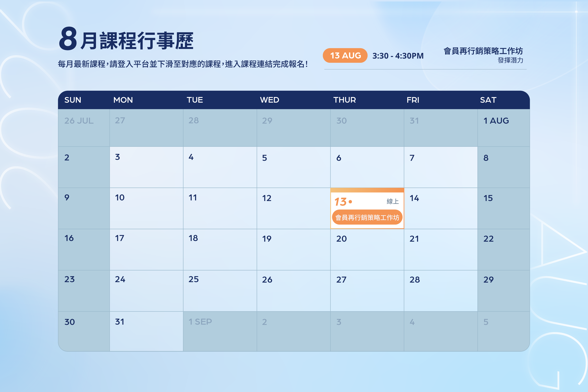Click the 發揮潛力 subtitle text
Screen dimensions: 588x392
(x=511, y=60)
